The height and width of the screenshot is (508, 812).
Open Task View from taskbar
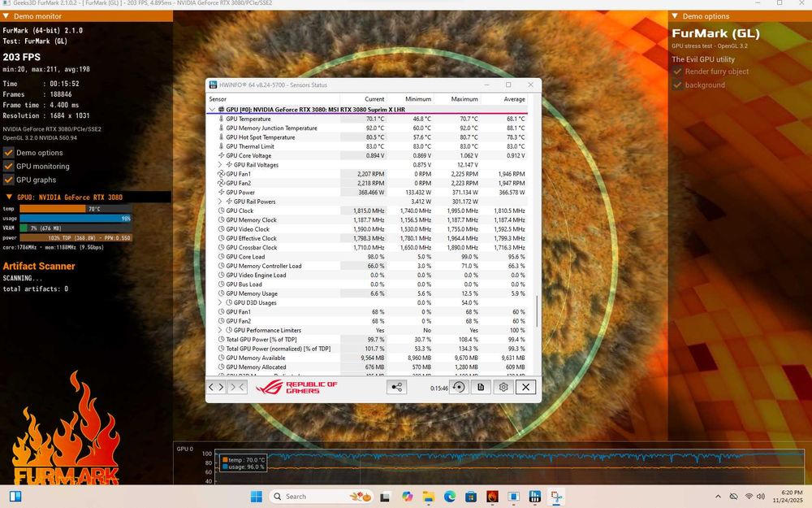click(385, 497)
